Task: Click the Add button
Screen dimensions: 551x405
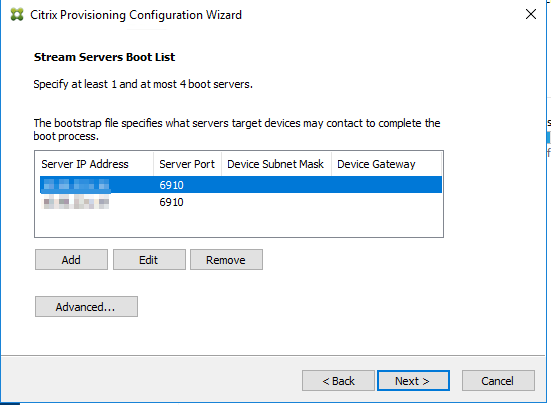Action: 71,260
